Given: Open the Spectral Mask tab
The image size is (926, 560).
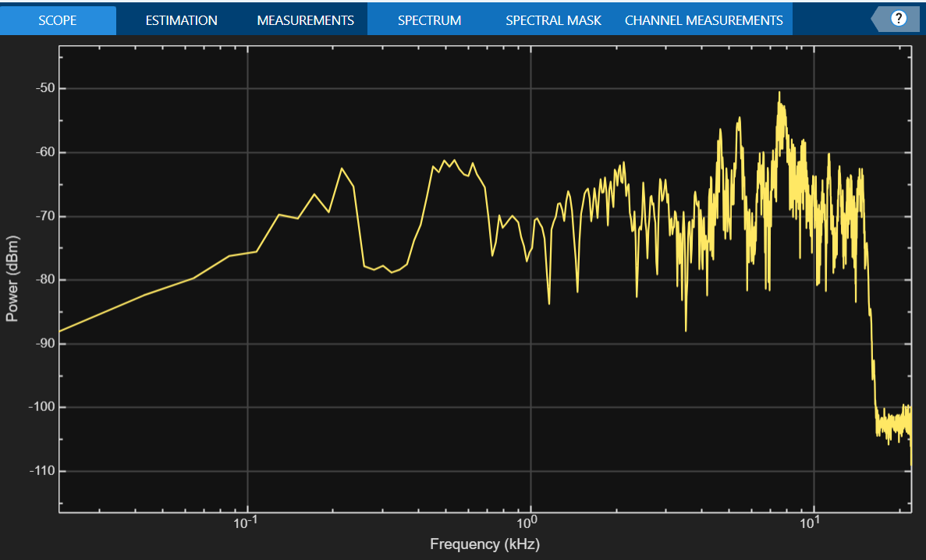Looking at the screenshot, I should (x=553, y=20).
